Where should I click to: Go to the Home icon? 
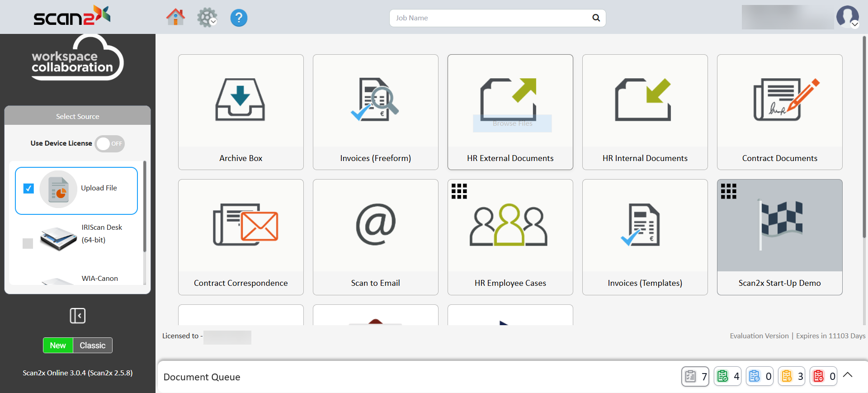coord(175,18)
